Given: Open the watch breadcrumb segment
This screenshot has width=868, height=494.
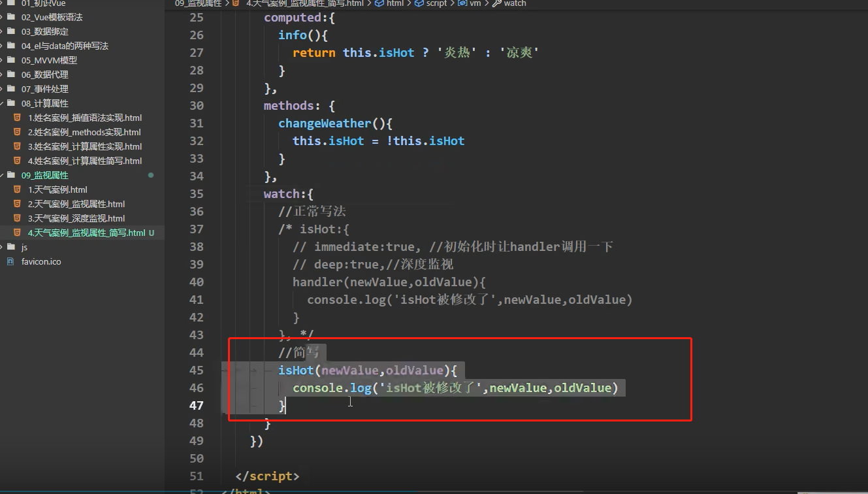Looking at the screenshot, I should point(509,3).
